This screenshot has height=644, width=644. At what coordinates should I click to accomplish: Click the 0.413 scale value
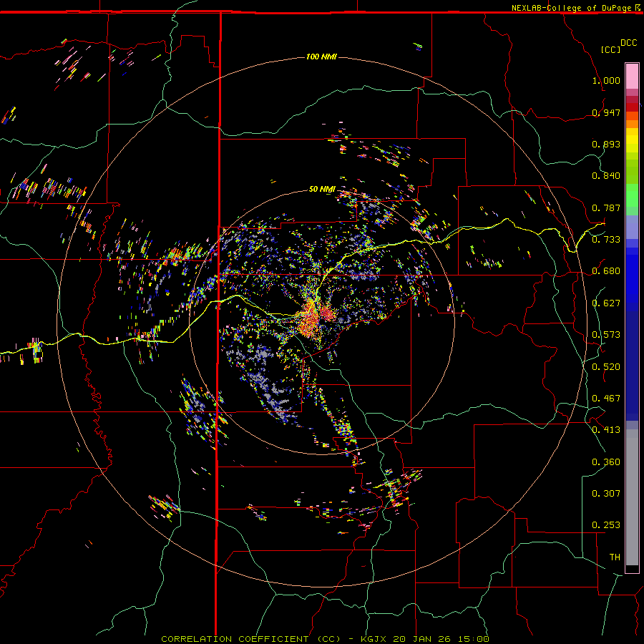(606, 430)
